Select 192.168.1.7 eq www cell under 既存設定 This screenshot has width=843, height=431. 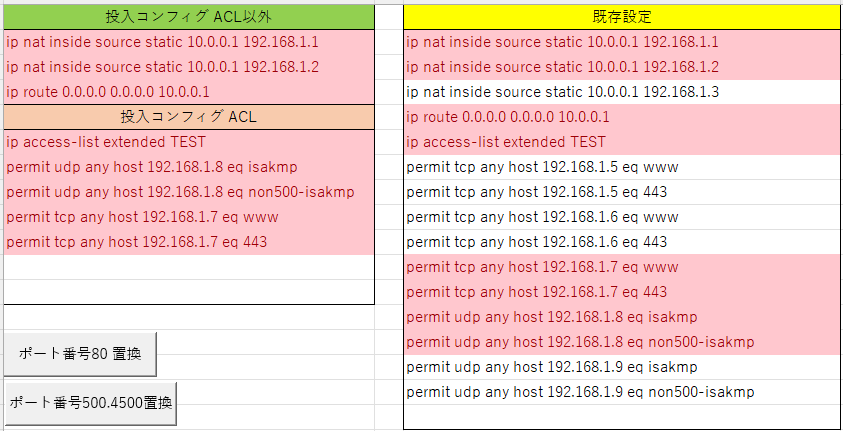[623, 267]
